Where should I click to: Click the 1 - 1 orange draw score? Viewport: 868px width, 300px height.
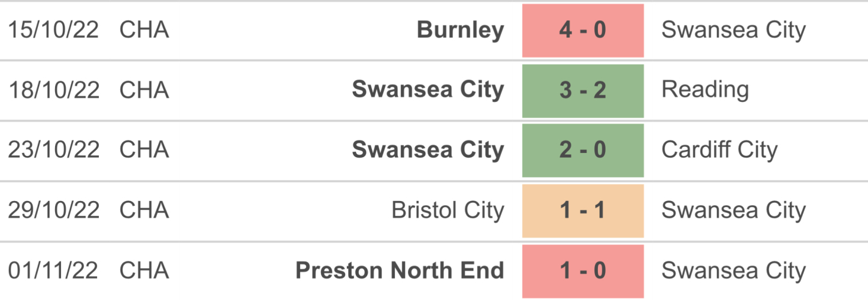583,211
